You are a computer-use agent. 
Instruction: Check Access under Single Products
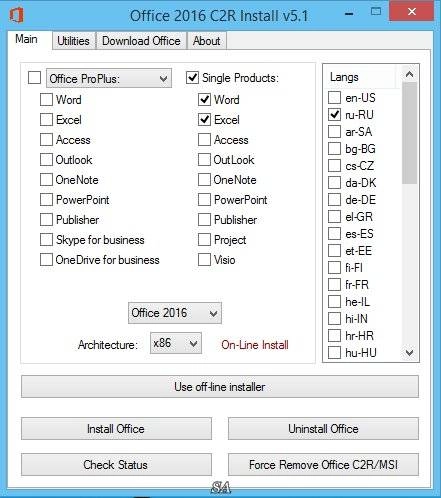pos(204,140)
